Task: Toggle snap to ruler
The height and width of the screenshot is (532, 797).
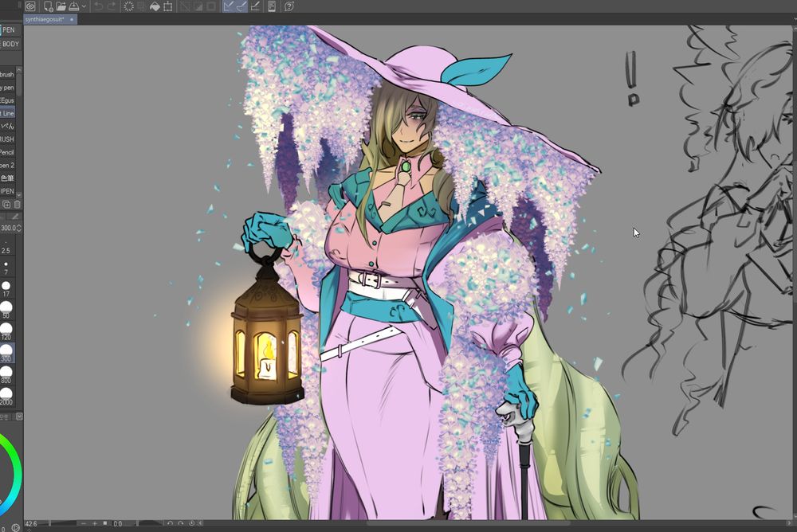Action: click(229, 6)
